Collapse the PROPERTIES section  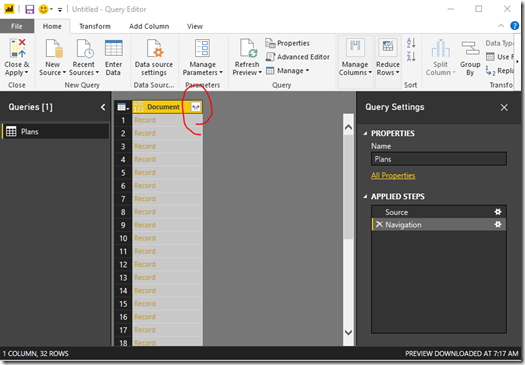pyautogui.click(x=365, y=133)
